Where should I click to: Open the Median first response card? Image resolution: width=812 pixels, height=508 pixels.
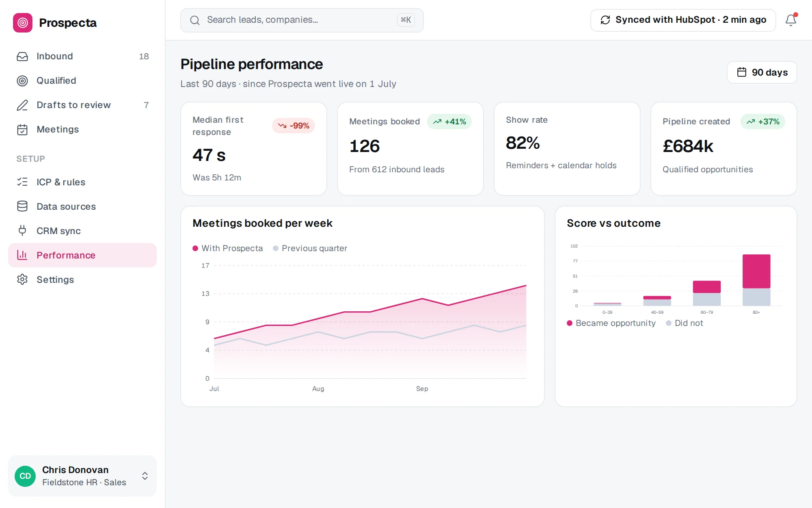pos(254,149)
